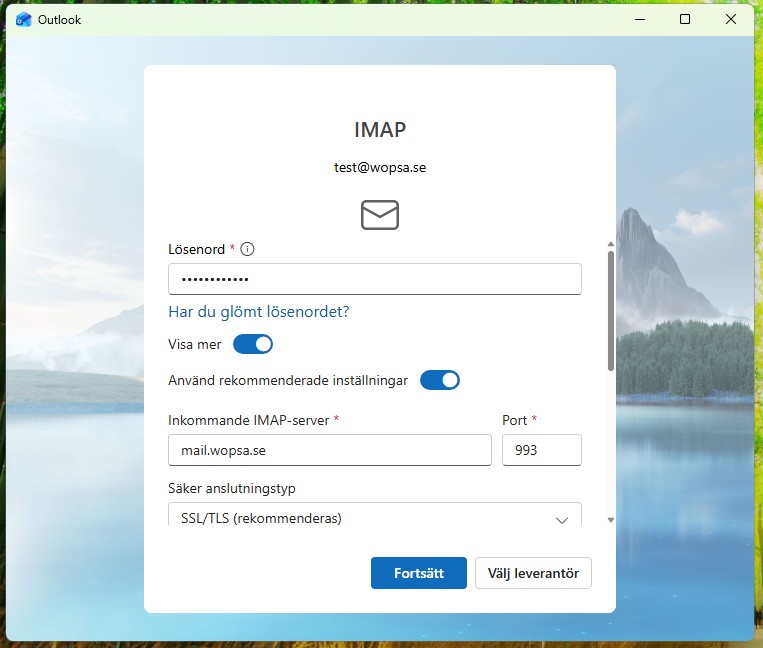This screenshot has height=648, width=763.
Task: Click the Outlook app icon in title bar
Action: 24,19
